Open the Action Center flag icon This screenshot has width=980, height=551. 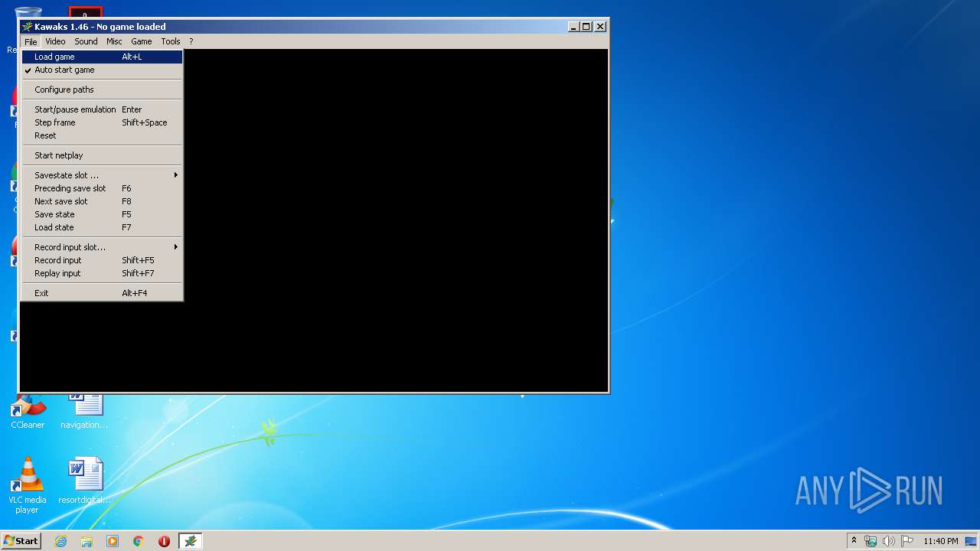click(907, 541)
